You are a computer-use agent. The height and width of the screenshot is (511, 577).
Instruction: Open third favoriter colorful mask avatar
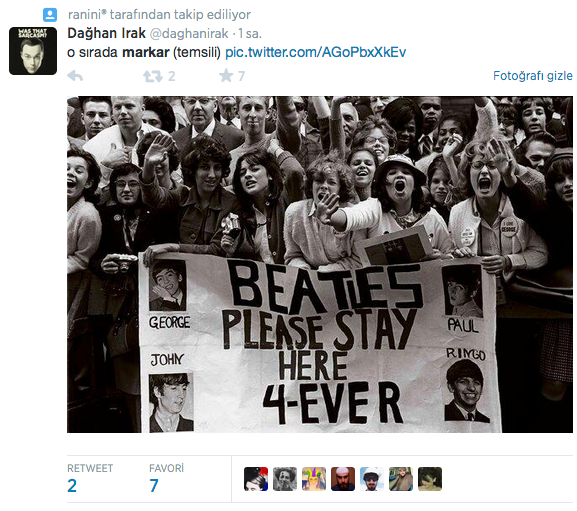coord(314,479)
